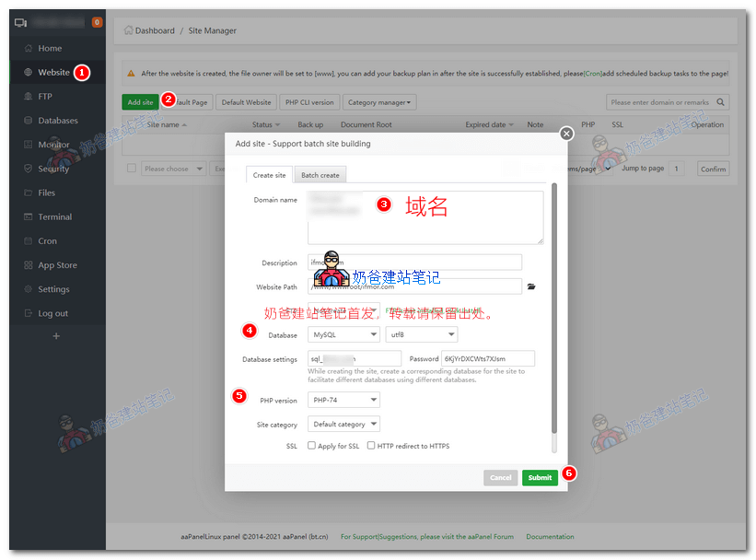Click the search magnifier icon

point(721,103)
